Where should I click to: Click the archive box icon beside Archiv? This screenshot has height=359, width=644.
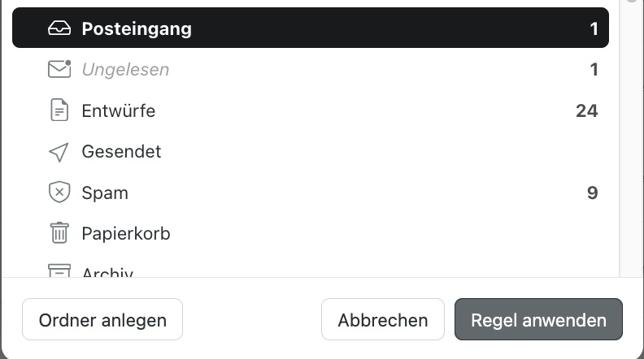[x=59, y=271]
